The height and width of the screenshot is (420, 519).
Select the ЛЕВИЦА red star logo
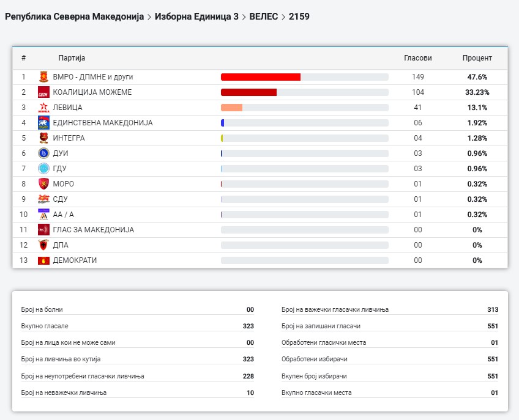pyautogui.click(x=43, y=108)
